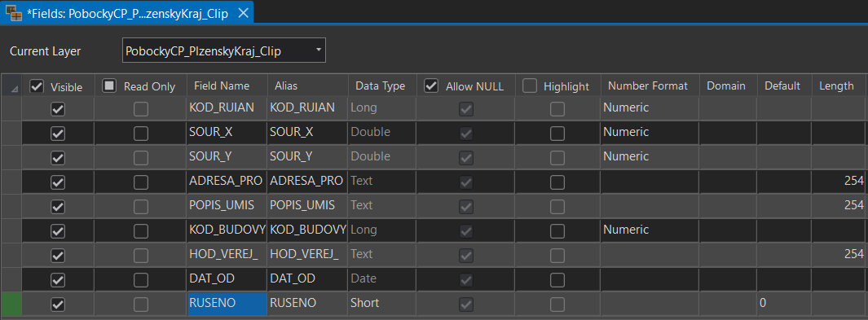Image resolution: width=868 pixels, height=320 pixels.
Task: Click the POPIS_UMIS alias cell
Action: coord(308,205)
